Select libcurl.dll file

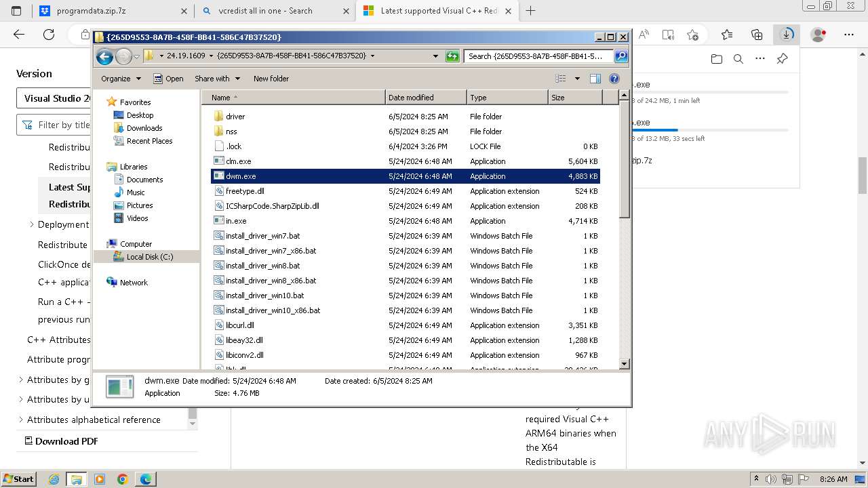click(x=406, y=325)
